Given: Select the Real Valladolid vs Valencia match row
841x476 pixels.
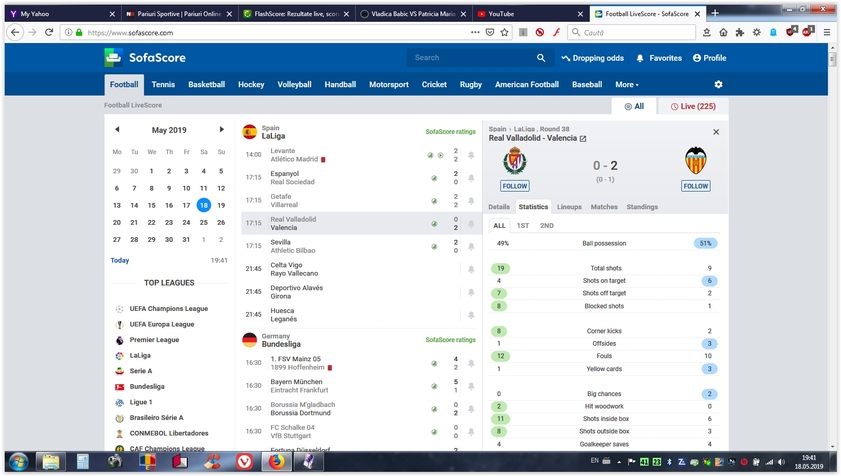Looking at the screenshot, I should (360, 223).
